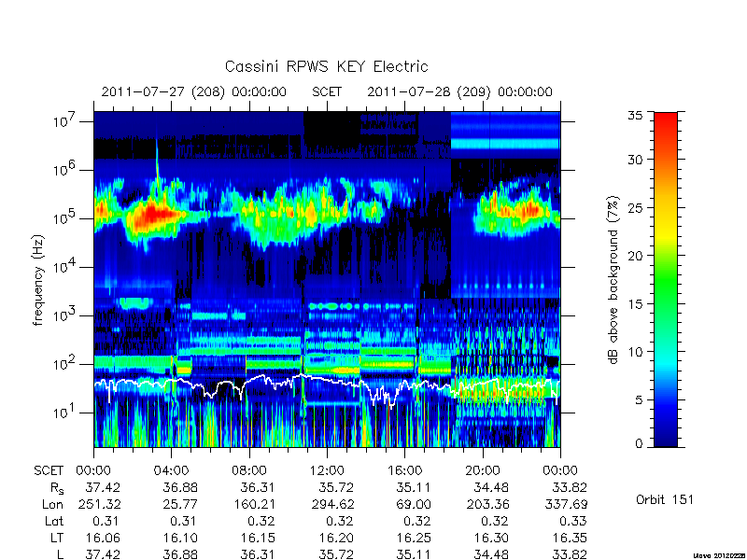The image size is (747, 560).
Task: Click the spectrogram plot area
Action: tap(327, 279)
